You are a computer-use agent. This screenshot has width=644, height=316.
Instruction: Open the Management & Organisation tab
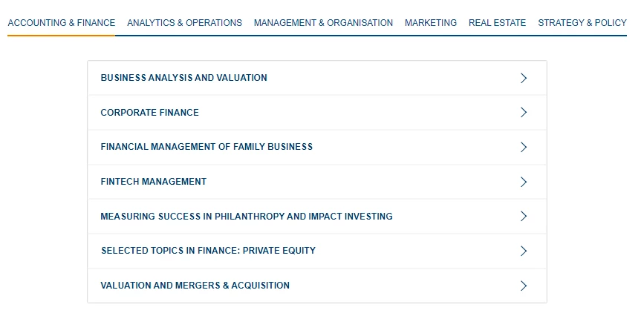click(323, 23)
